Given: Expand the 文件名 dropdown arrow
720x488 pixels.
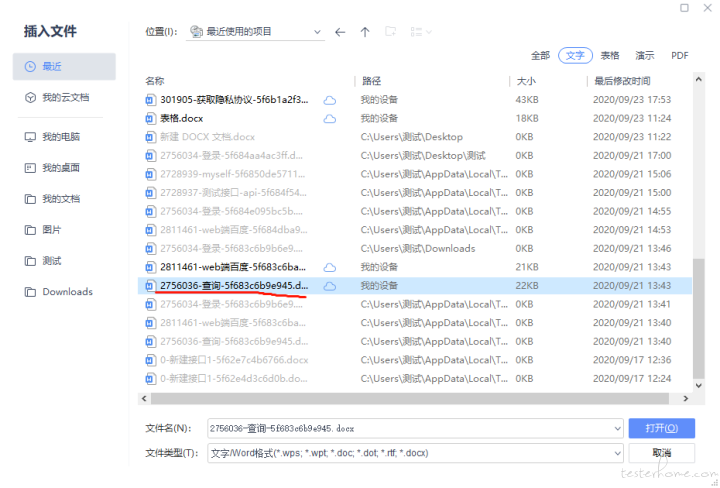Looking at the screenshot, I should 617,428.
